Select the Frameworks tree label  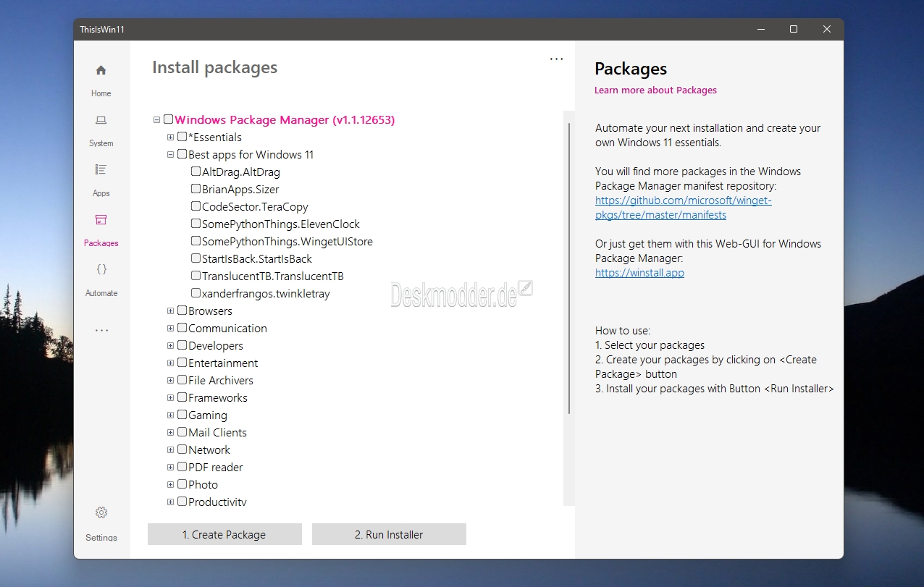click(x=218, y=397)
